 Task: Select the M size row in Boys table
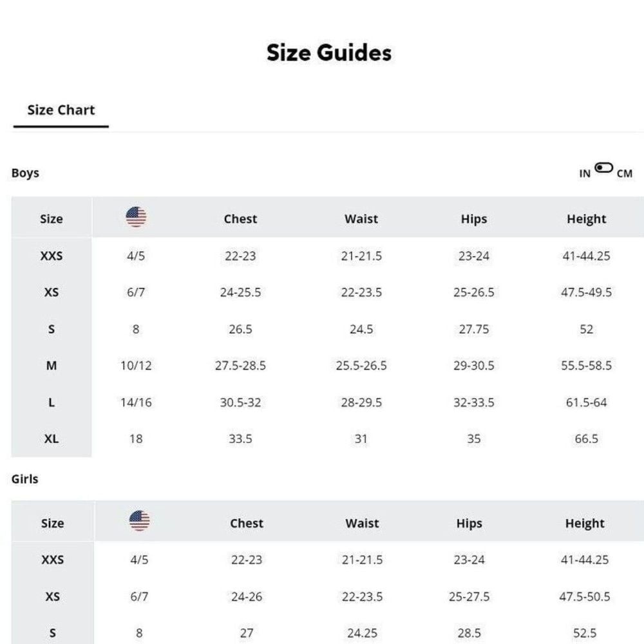click(52, 366)
